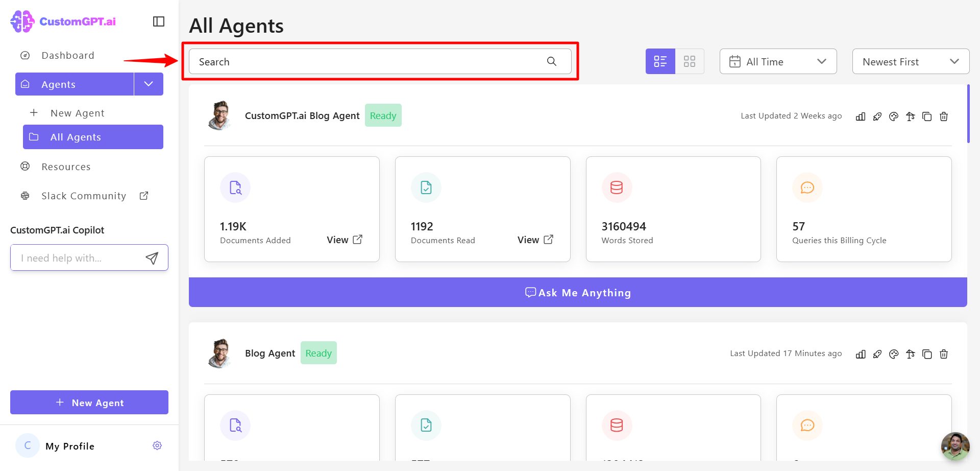The width and height of the screenshot is (980, 471).
Task: Click Ready badge of CustomGPT.ai Blog Agent
Action: coord(383,115)
